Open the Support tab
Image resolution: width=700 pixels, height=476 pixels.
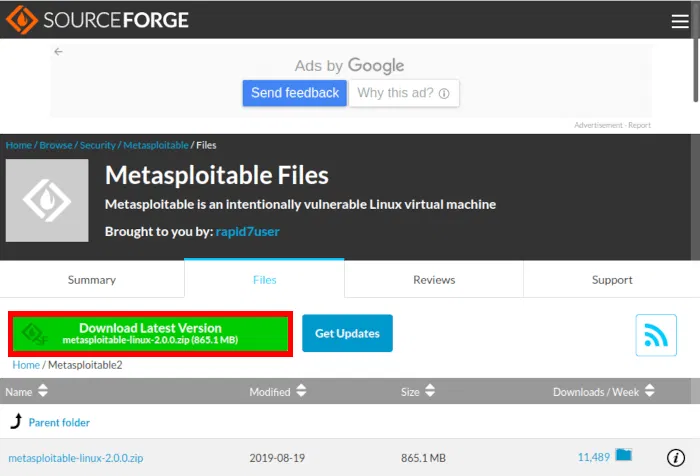[612, 280]
